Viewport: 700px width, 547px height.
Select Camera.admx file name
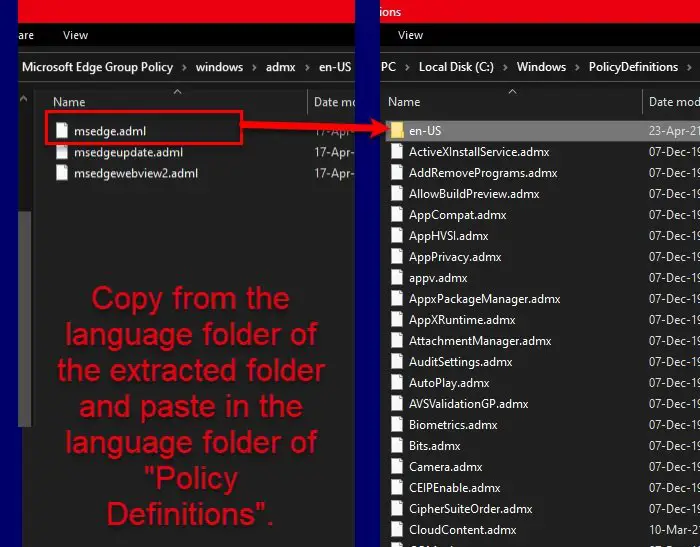click(x=446, y=467)
